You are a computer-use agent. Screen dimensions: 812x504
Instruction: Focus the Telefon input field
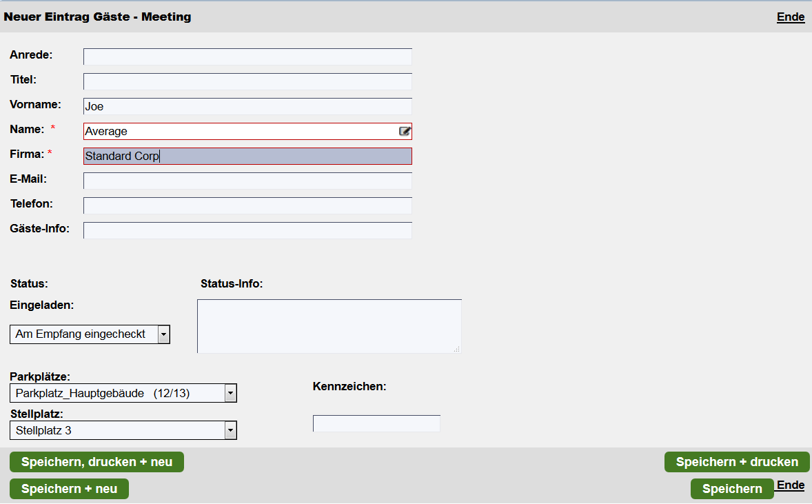coord(247,205)
